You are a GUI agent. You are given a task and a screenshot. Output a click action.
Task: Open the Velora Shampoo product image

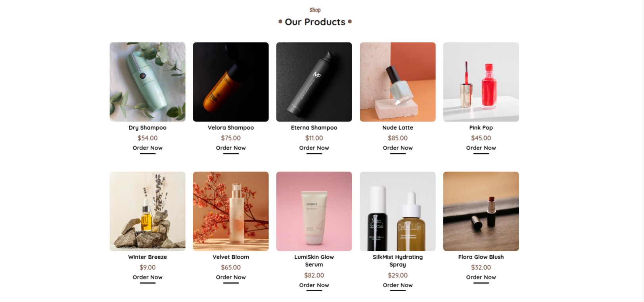[x=231, y=82]
